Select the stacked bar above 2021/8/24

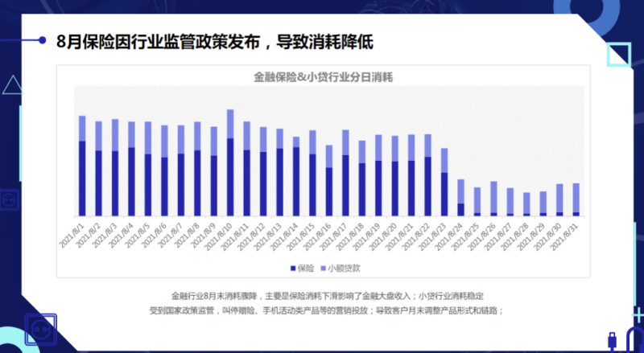point(460,198)
